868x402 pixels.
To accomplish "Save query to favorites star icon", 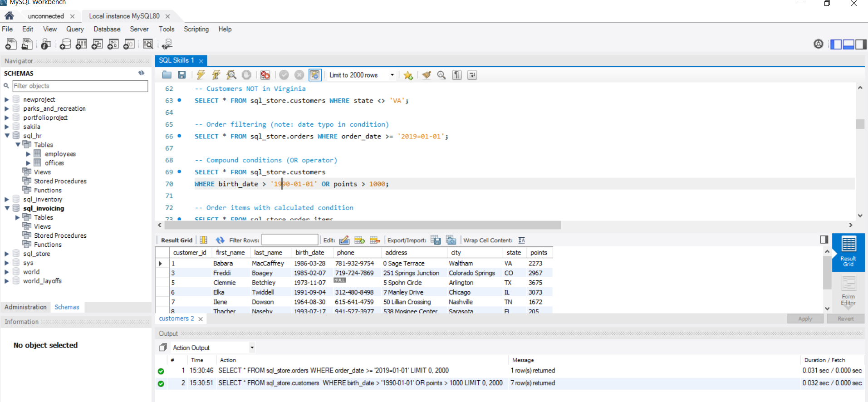I will [x=408, y=75].
